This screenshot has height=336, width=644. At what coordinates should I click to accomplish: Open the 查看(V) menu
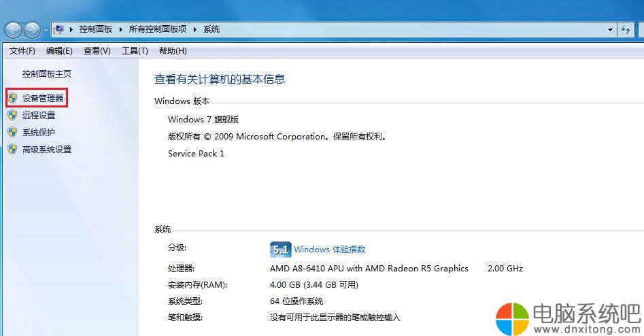click(x=97, y=51)
